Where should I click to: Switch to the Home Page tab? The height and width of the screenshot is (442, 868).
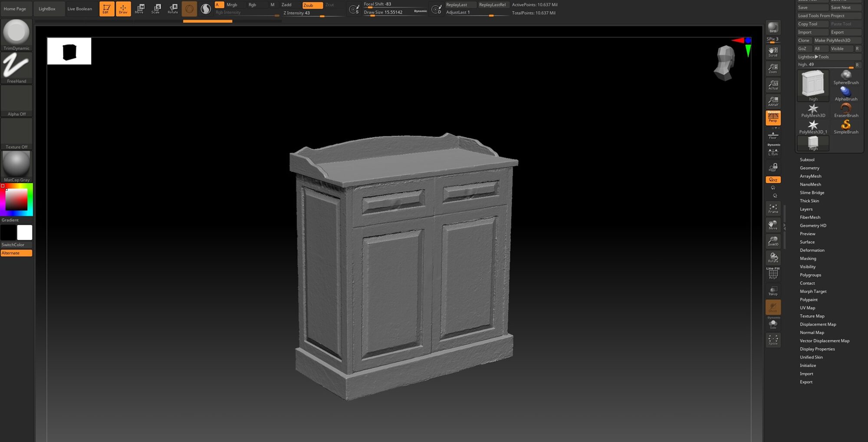16,8
